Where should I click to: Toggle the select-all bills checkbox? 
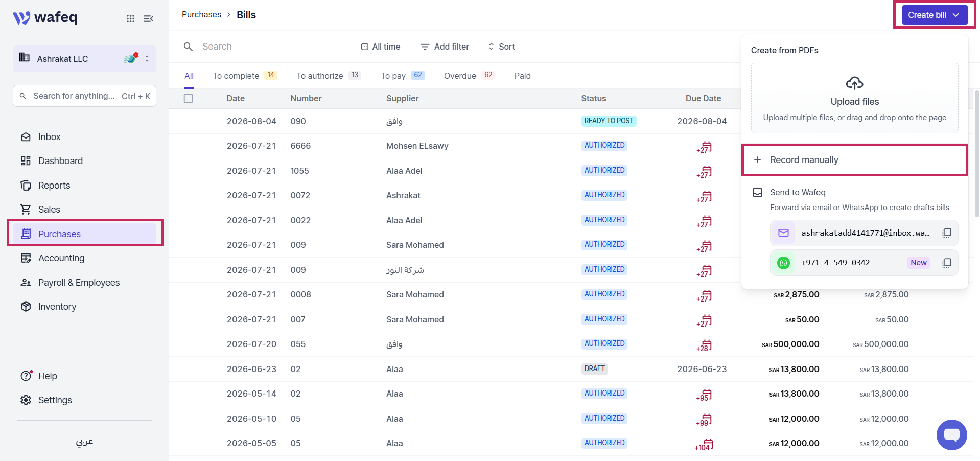pos(189,98)
